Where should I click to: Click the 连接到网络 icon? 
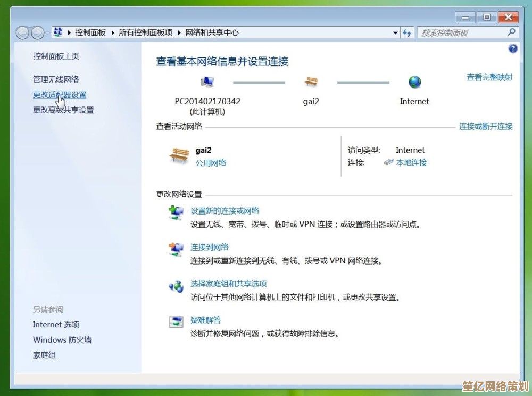click(x=176, y=249)
